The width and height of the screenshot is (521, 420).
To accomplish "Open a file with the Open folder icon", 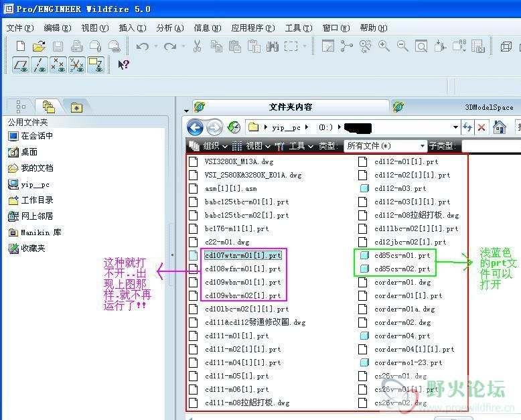I will (x=40, y=46).
